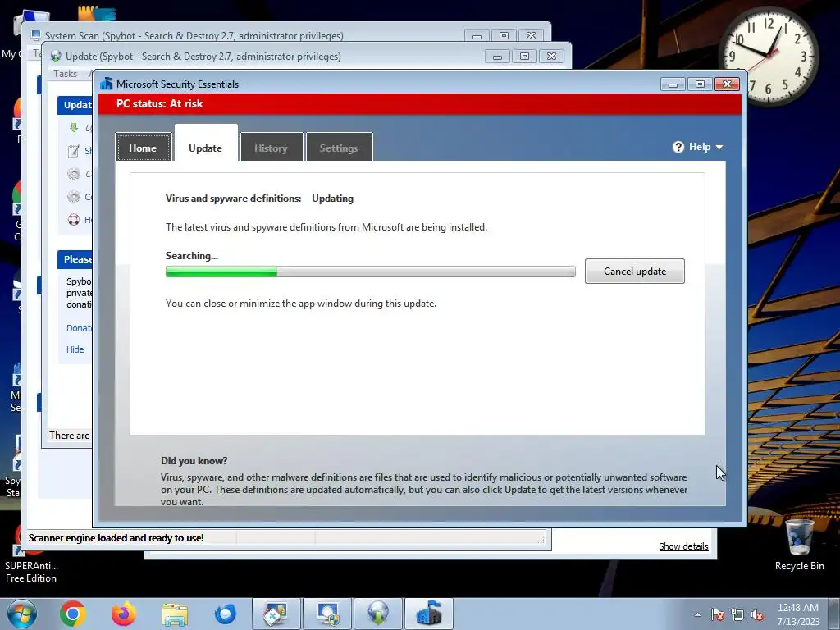Expand the Help dropdown arrow
Image resolution: width=840 pixels, height=630 pixels.
[719, 148]
